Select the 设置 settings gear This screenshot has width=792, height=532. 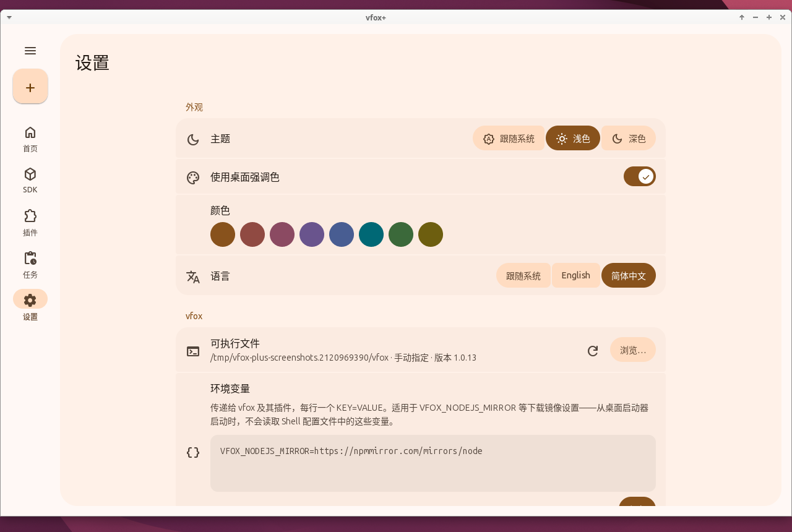pyautogui.click(x=30, y=300)
